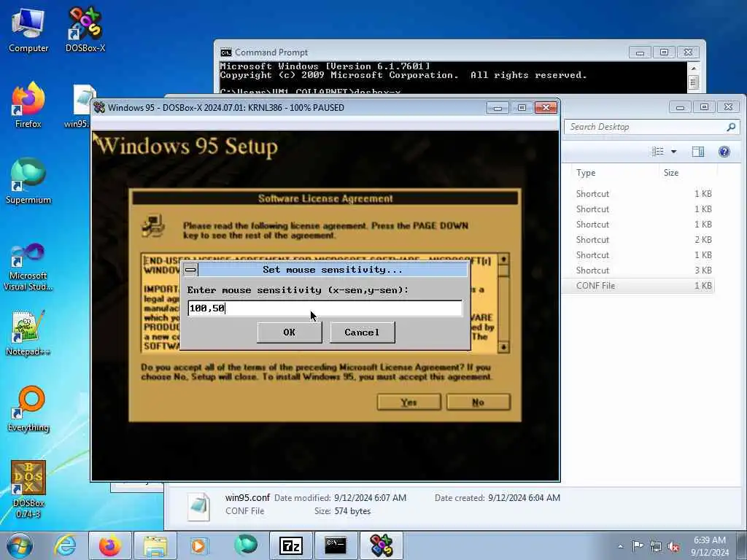Open the Computer desktop icon
This screenshot has width=747, height=560.
(x=28, y=29)
